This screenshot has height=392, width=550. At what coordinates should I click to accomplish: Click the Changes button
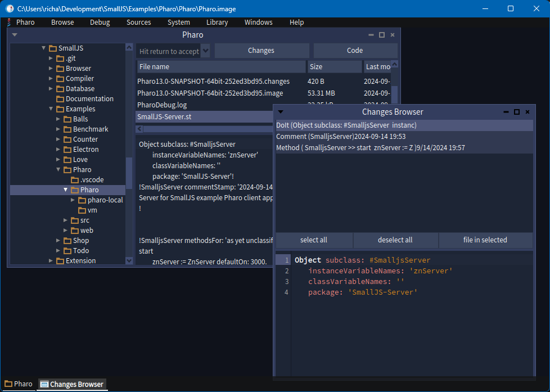262,51
